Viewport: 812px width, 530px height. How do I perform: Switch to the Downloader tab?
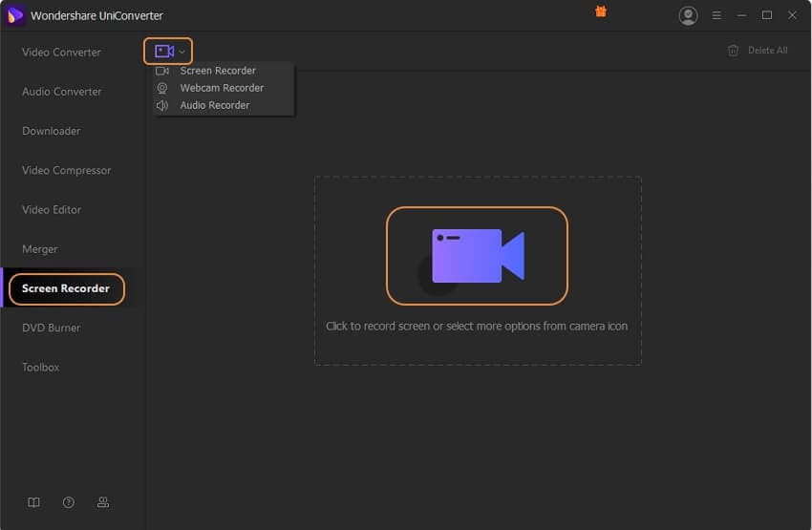[52, 131]
